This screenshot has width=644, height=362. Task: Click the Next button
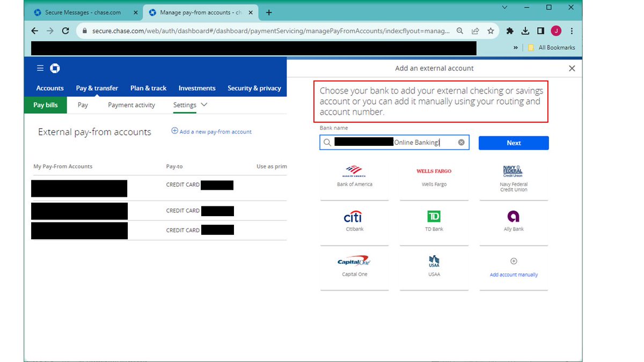click(514, 143)
